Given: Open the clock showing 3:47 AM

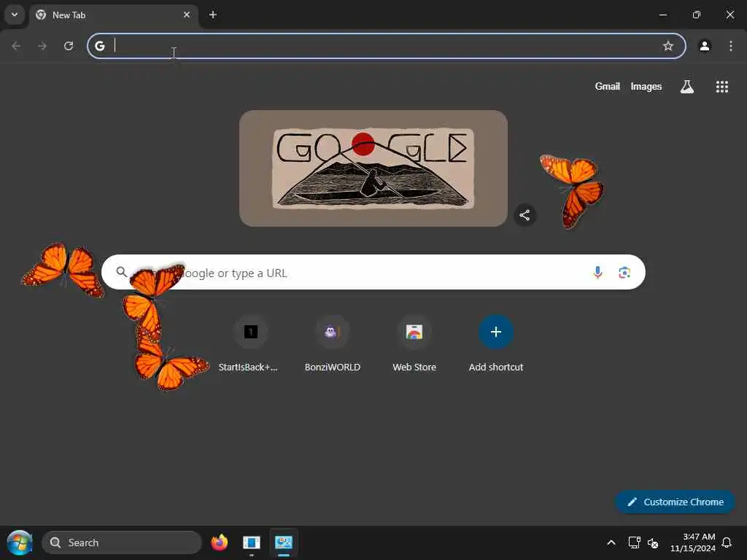Looking at the screenshot, I should [692, 542].
